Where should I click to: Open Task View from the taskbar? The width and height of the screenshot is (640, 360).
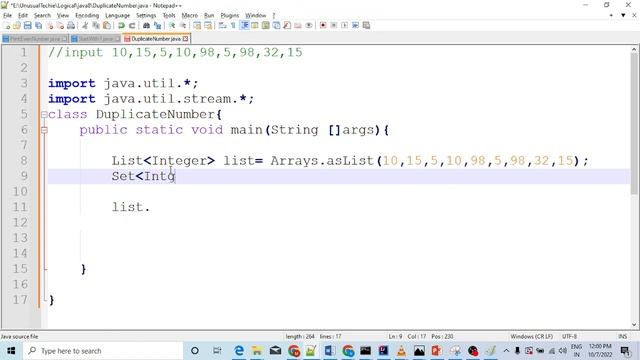point(217,351)
